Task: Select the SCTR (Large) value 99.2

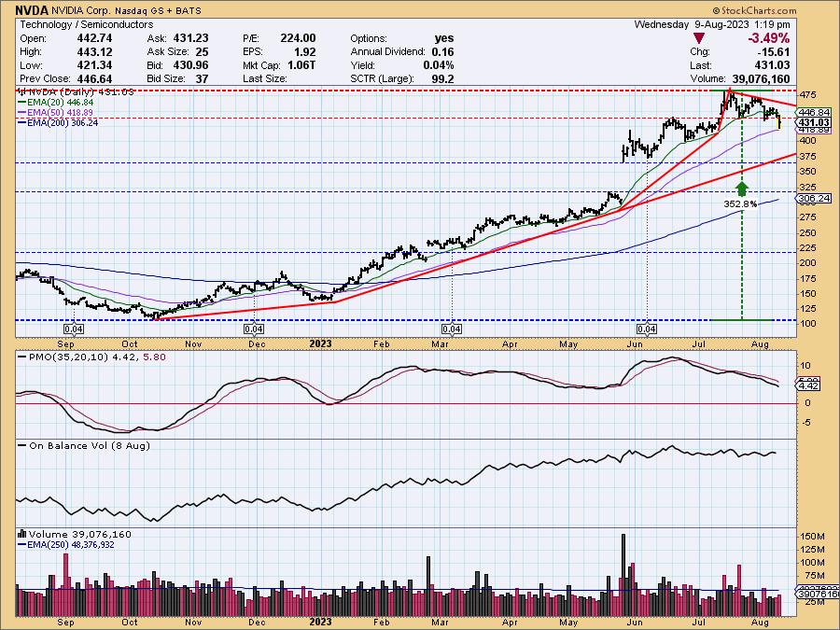Action: pyautogui.click(x=443, y=78)
